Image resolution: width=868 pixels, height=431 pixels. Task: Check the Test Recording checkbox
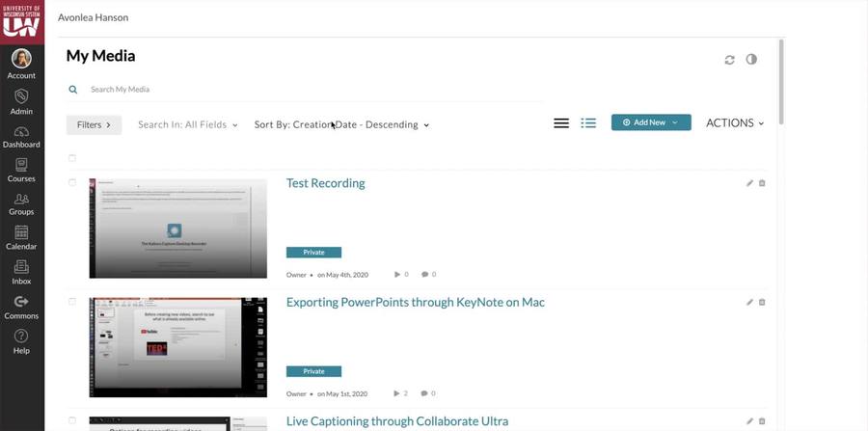[x=72, y=182]
